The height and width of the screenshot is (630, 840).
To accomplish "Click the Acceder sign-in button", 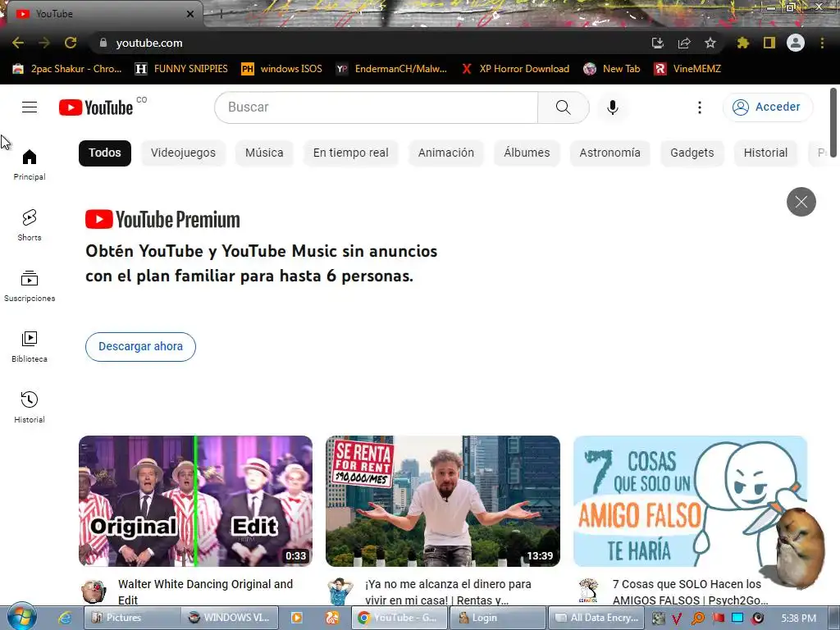I will [767, 107].
